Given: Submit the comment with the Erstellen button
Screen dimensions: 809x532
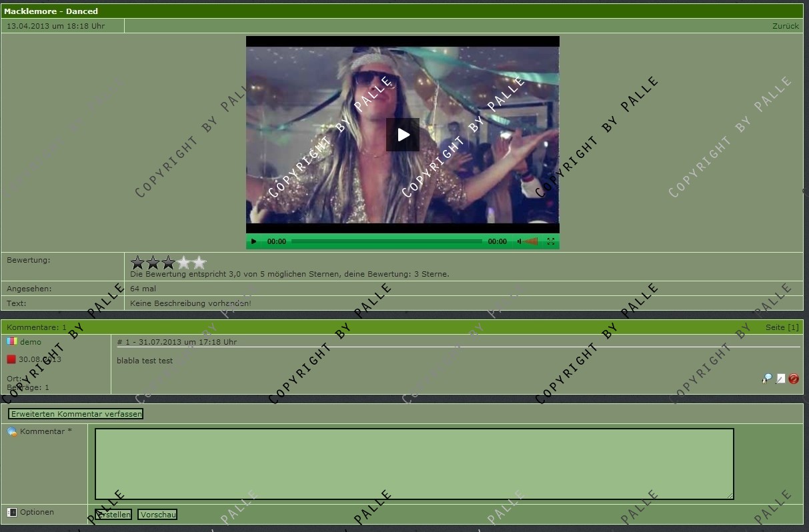Looking at the screenshot, I should click(113, 515).
